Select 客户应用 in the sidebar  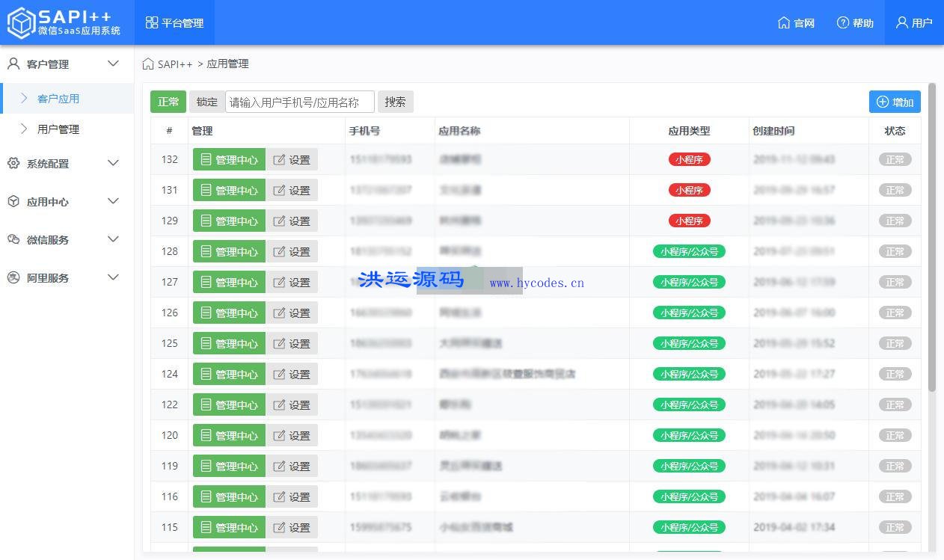(67, 98)
